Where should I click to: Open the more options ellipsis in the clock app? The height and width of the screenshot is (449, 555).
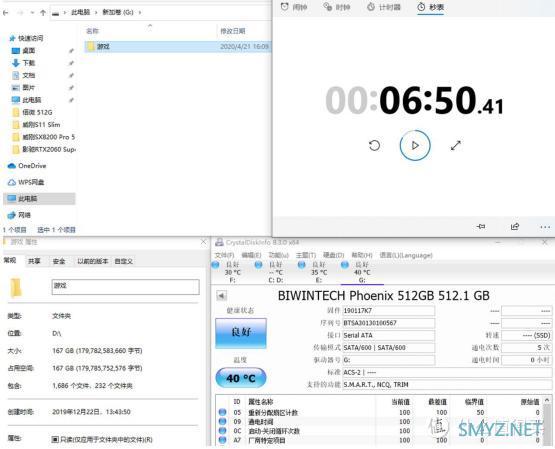[x=545, y=227]
